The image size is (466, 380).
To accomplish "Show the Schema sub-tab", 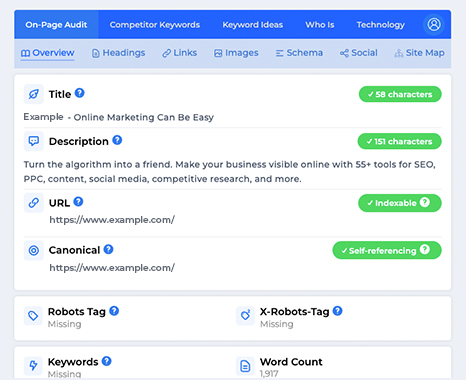I will pyautogui.click(x=299, y=53).
